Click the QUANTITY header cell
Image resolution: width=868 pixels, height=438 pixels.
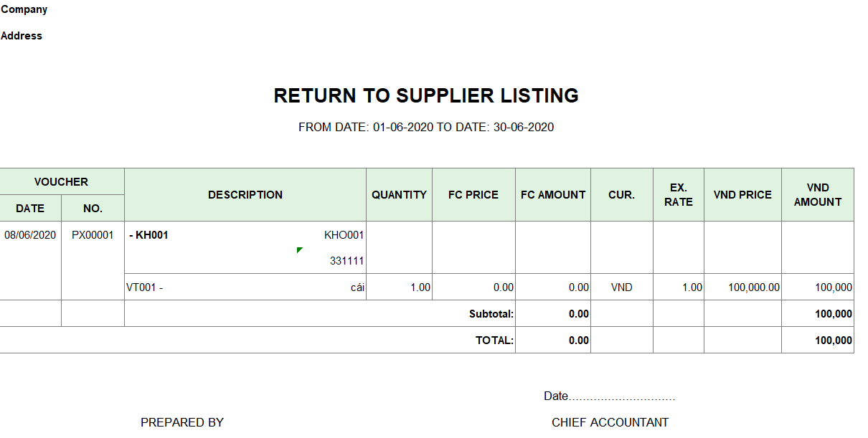point(399,195)
